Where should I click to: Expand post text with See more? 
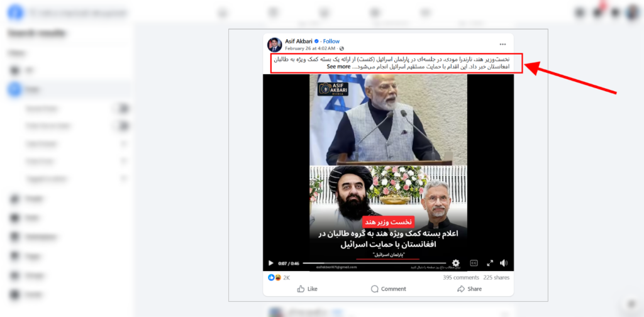pos(338,67)
